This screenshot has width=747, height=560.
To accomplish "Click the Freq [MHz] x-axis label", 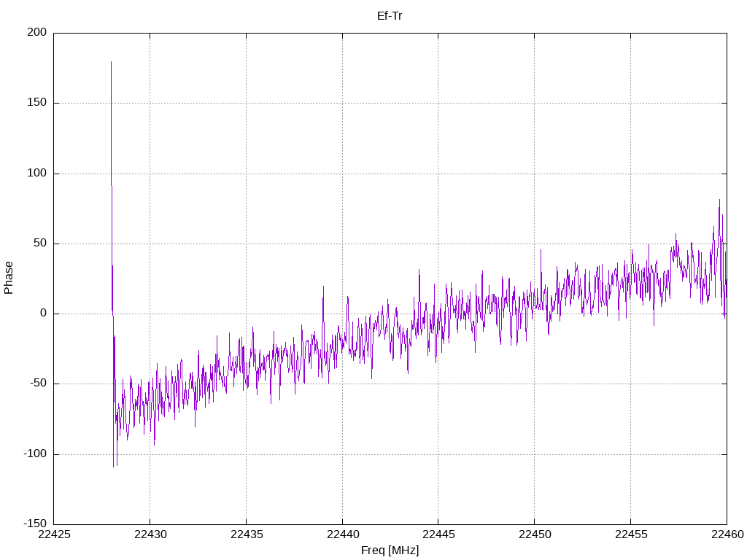I will pyautogui.click(x=390, y=551).
